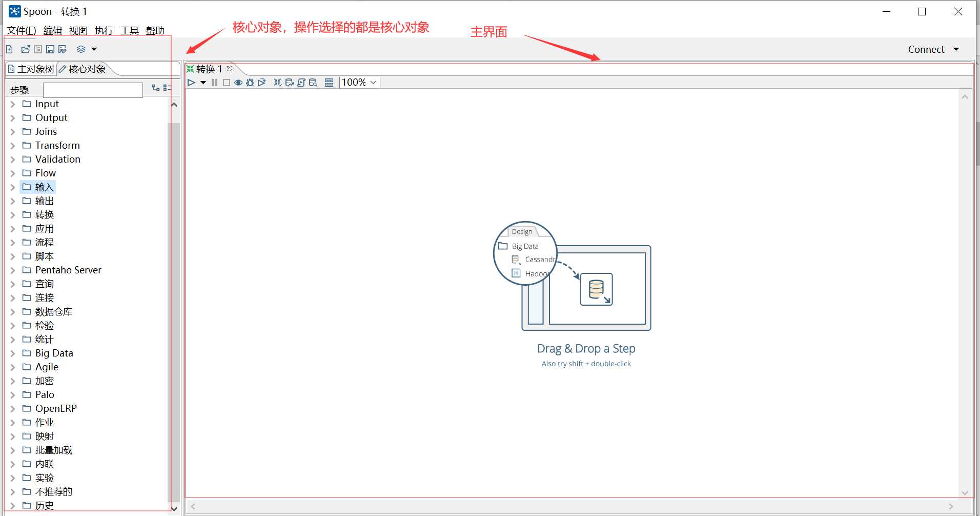
Task: Toggle the execution results pane icon
Action: (329, 83)
